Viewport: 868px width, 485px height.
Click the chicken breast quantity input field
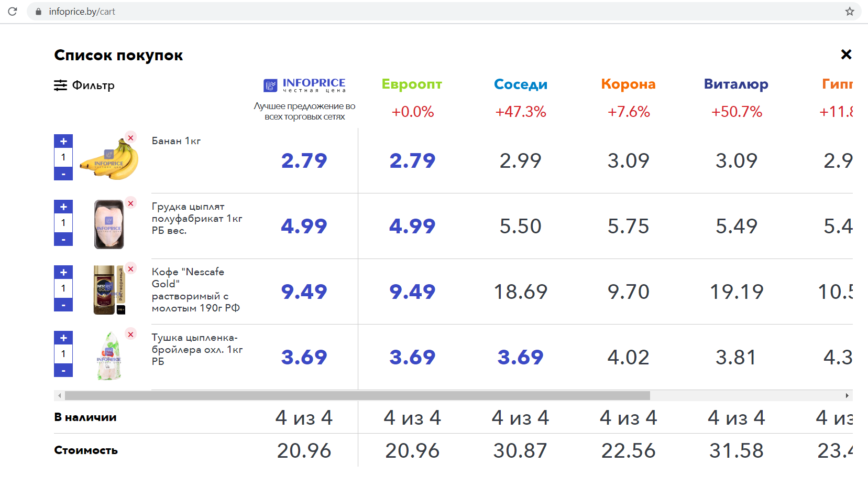click(x=63, y=223)
